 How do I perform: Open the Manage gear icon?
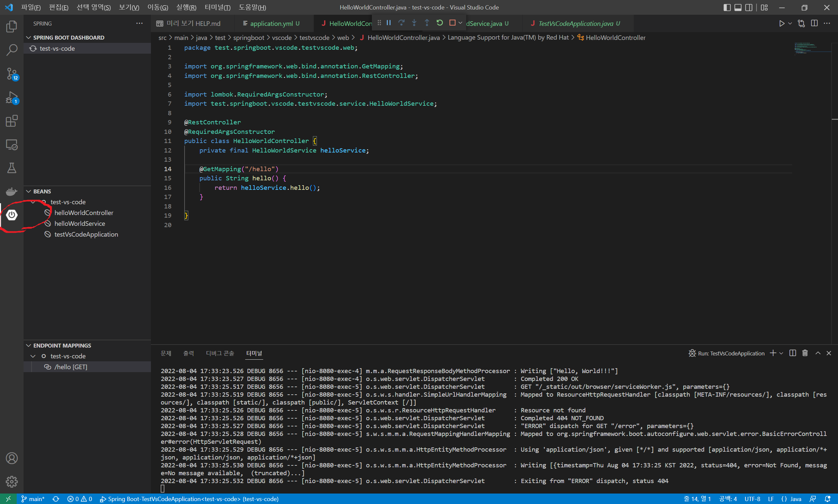(x=11, y=482)
